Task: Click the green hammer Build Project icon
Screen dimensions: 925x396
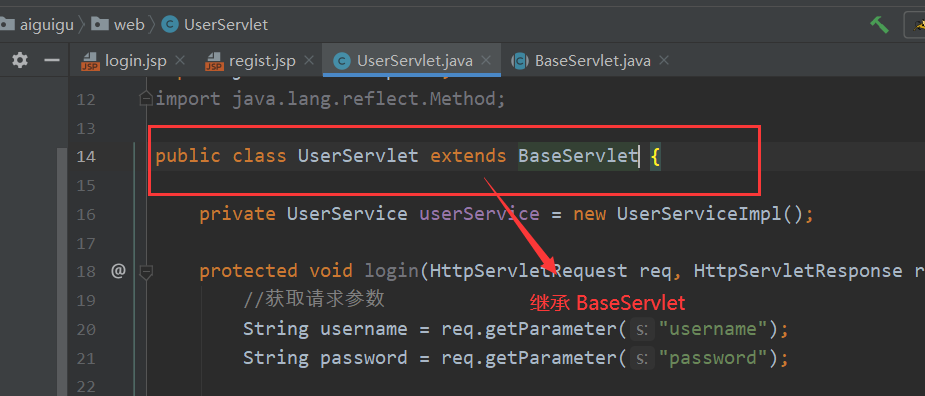Action: [x=879, y=25]
